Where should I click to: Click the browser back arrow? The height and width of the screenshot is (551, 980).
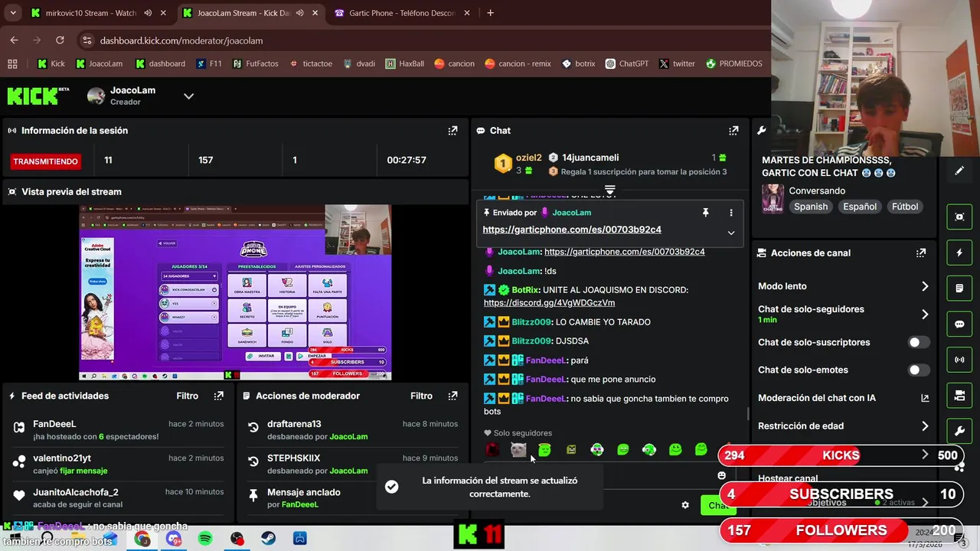[x=14, y=40]
